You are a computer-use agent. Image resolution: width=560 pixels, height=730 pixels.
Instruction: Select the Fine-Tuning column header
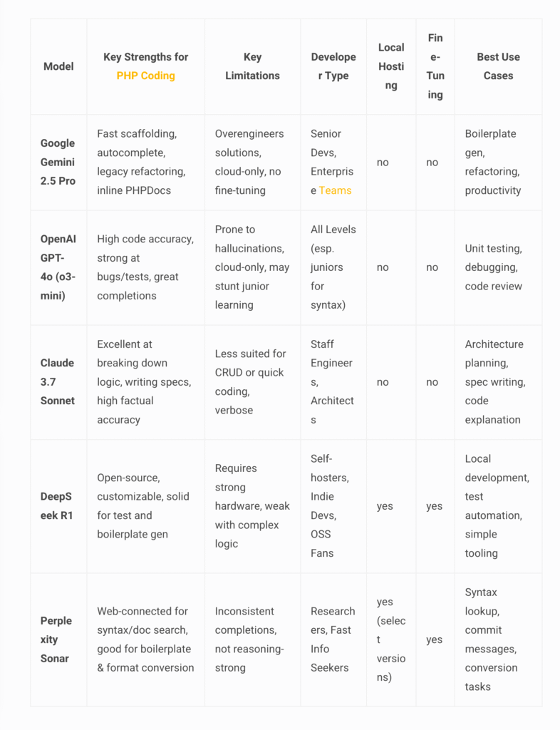(x=435, y=66)
